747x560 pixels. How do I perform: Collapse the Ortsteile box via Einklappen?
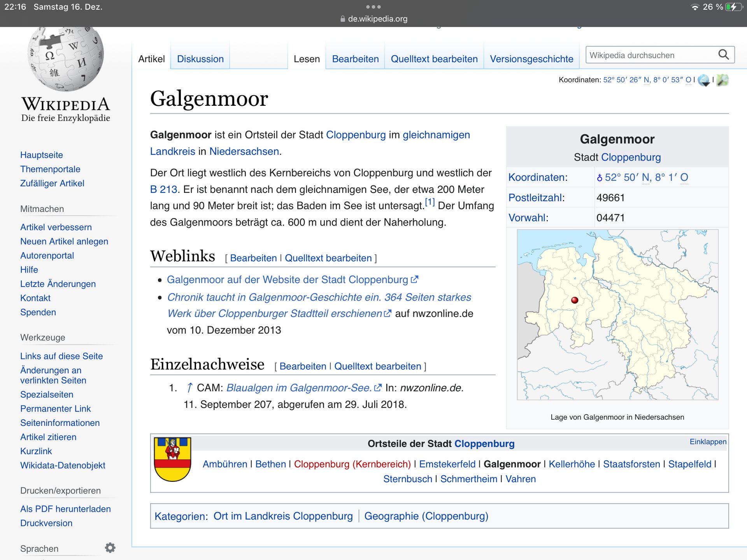coord(708,442)
